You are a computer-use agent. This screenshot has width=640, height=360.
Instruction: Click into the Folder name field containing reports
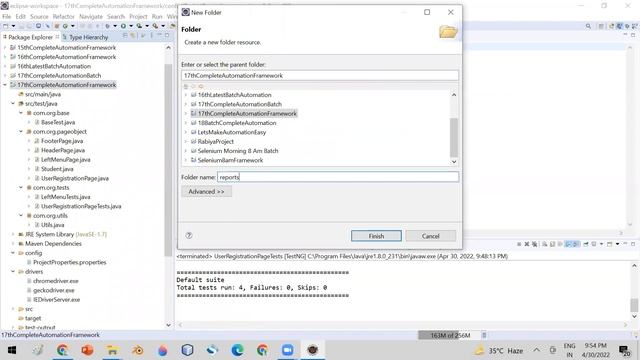338,177
